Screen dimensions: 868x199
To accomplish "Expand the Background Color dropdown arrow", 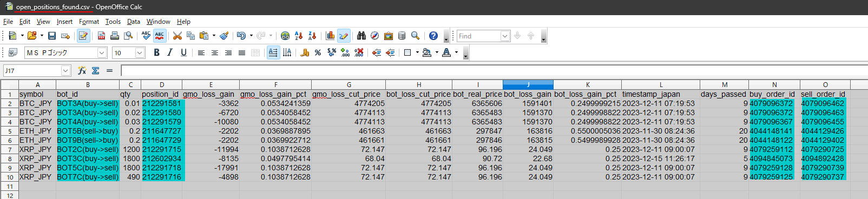I will pos(437,52).
